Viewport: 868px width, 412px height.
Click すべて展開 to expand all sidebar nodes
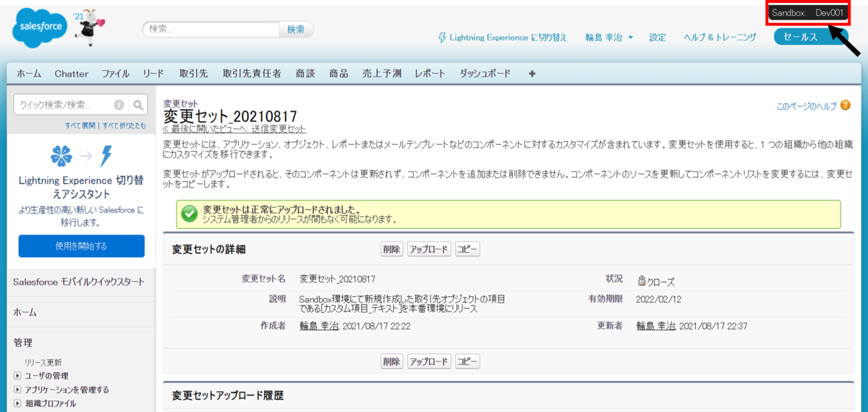point(80,125)
